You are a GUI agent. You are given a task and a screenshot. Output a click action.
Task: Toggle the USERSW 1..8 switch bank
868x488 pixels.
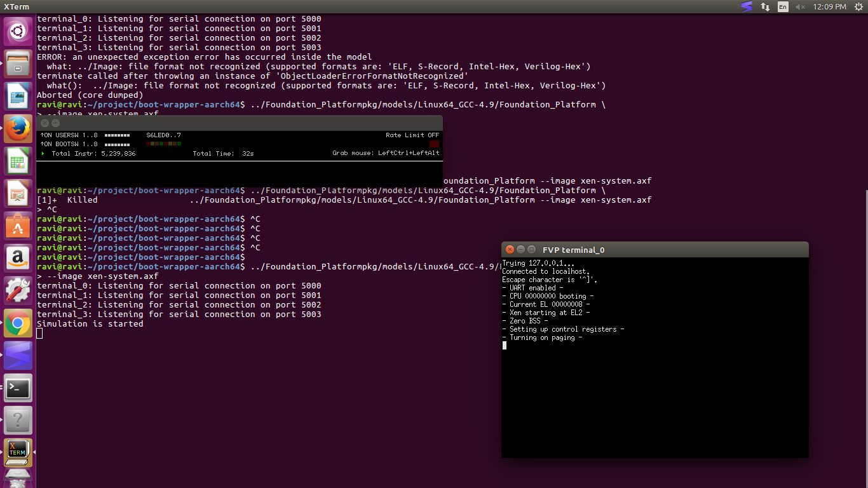click(x=117, y=135)
